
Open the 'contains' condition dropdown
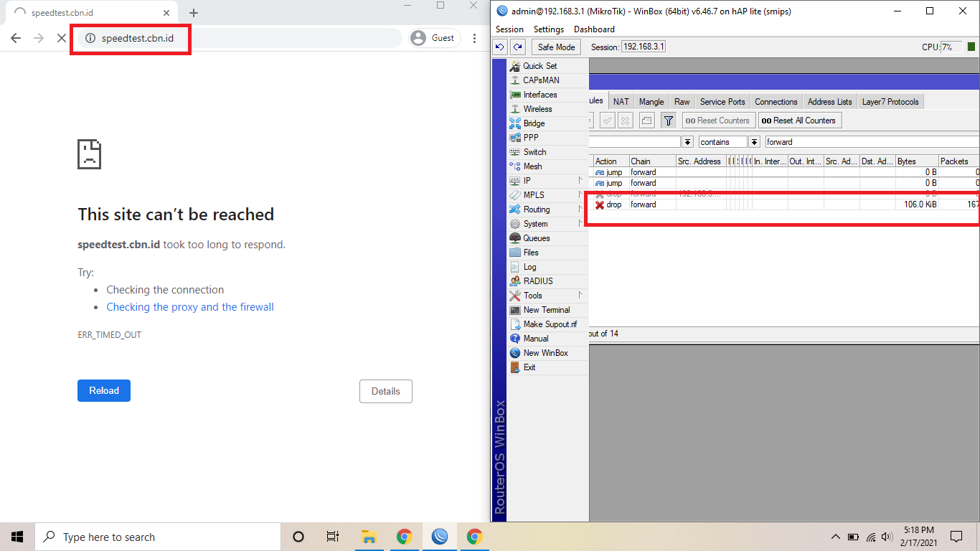click(x=754, y=142)
